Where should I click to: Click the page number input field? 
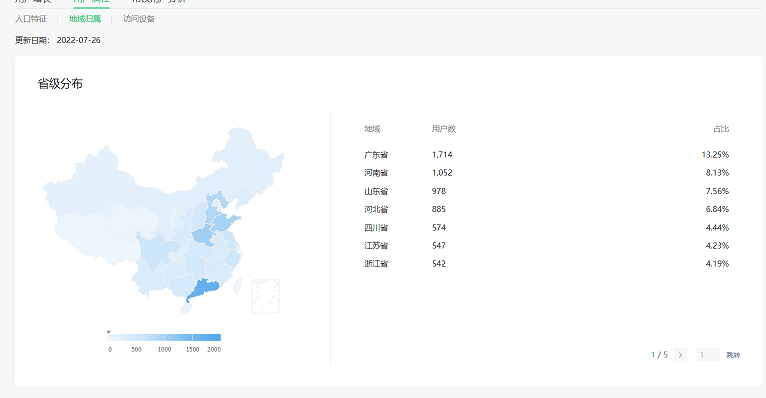[x=707, y=355]
